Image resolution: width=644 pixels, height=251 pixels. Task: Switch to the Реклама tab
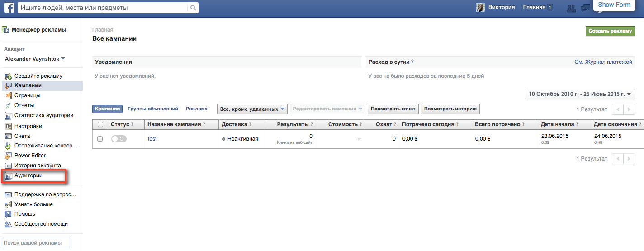coord(197,109)
